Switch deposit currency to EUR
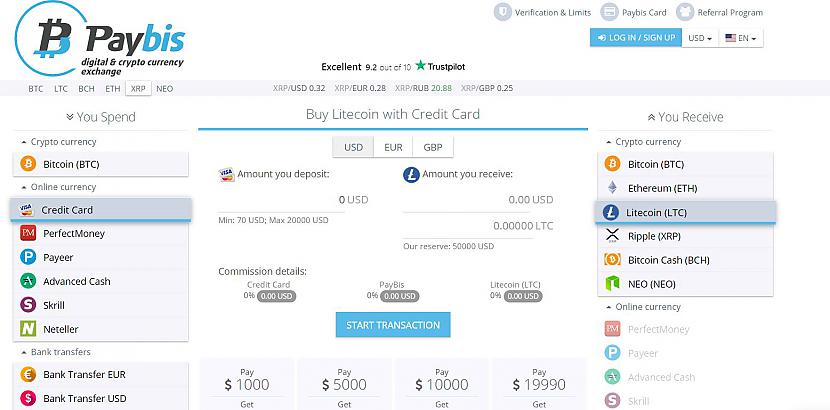 pyautogui.click(x=393, y=148)
